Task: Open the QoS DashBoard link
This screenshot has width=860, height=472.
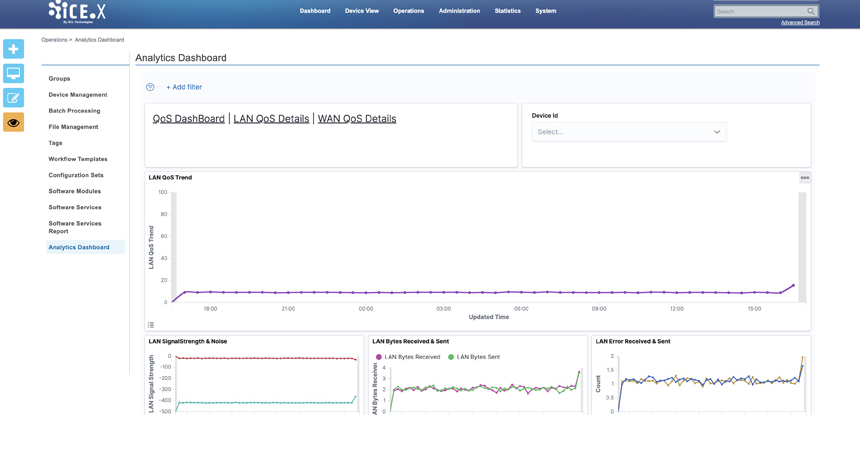Action: pyautogui.click(x=189, y=118)
